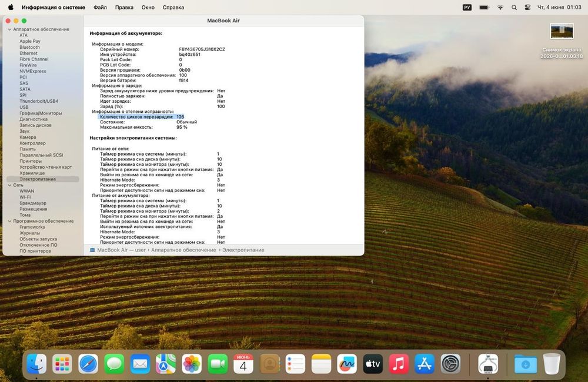588x382 pixels.
Task: Open the Информация о системе app menu
Action: 54,7
